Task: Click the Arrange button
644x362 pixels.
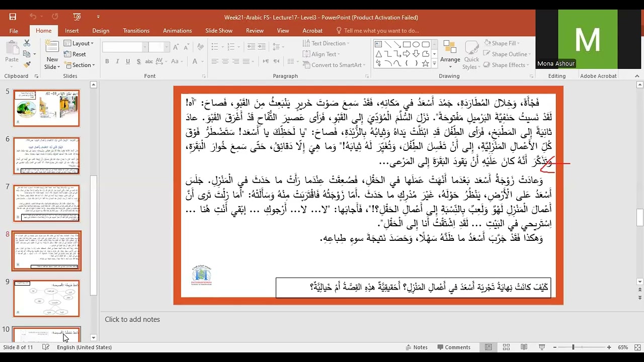Action: (450, 53)
